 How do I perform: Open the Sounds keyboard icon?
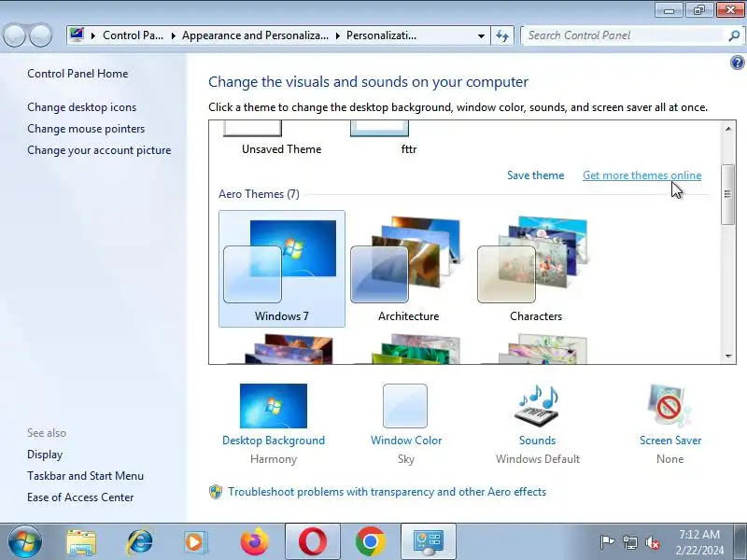(537, 406)
